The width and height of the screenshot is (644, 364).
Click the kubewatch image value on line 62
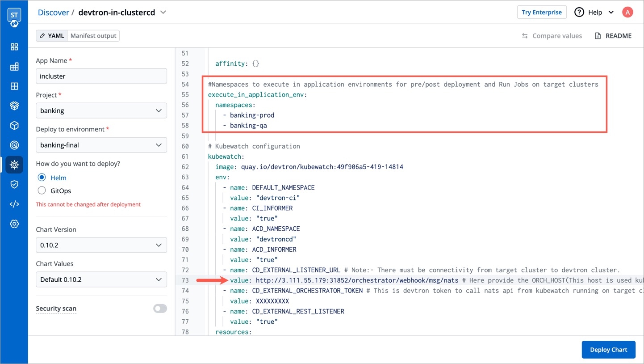[x=322, y=167]
